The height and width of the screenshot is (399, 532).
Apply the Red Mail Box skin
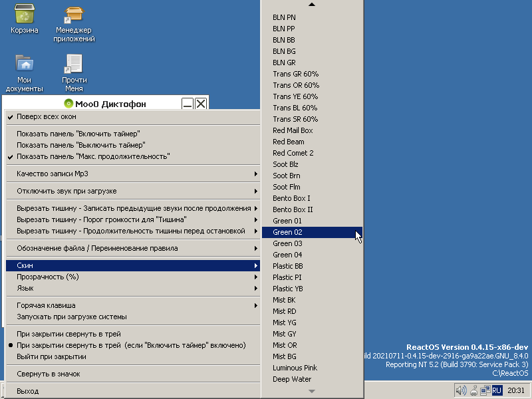312,130
